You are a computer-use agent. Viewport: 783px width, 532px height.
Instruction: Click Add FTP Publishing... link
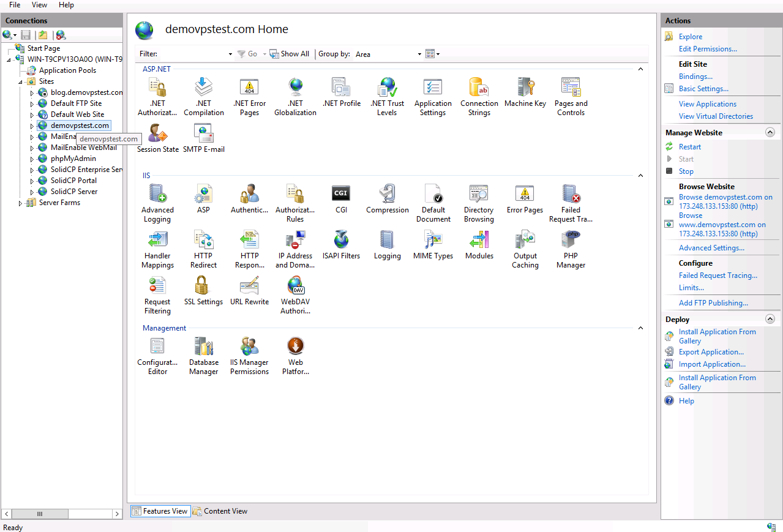[713, 303]
